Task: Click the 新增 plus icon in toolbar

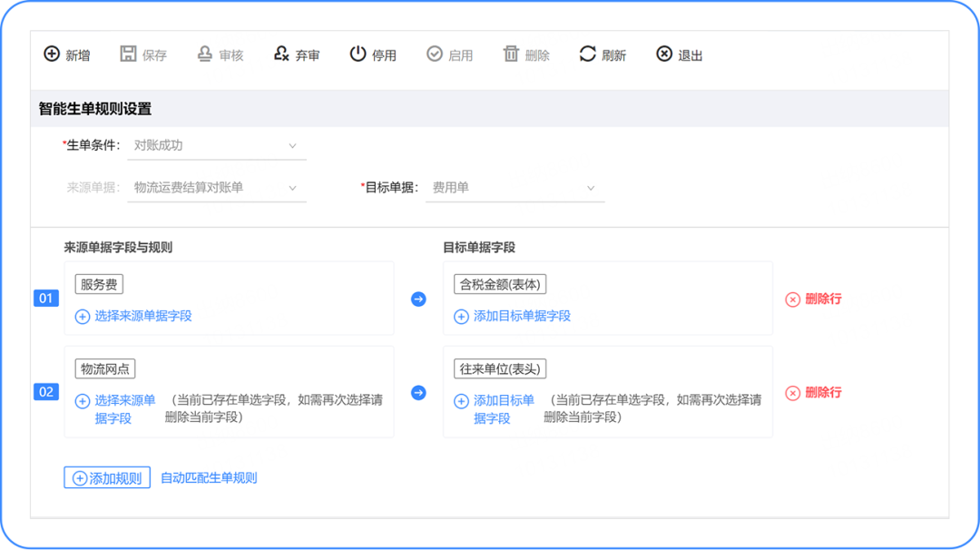Action: coord(51,54)
